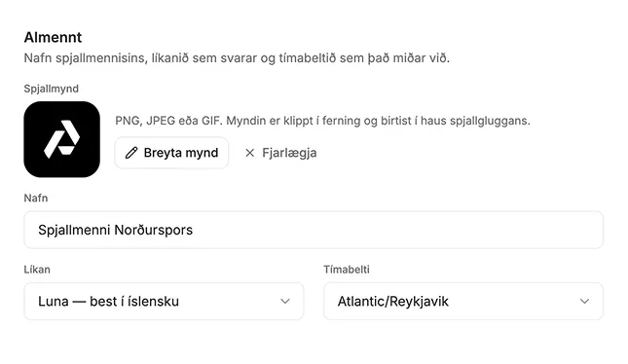This screenshot has height=364, width=628.
Task: Click the Tímabelti field label
Action: tap(347, 269)
